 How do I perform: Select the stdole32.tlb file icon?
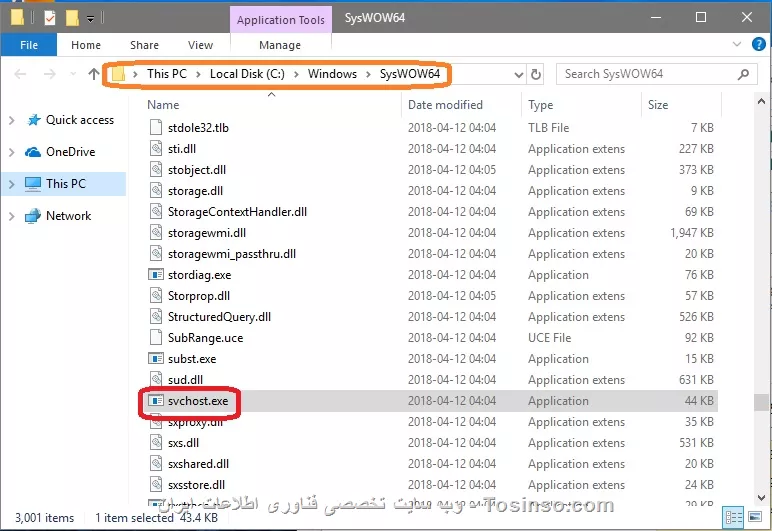[x=156, y=127]
